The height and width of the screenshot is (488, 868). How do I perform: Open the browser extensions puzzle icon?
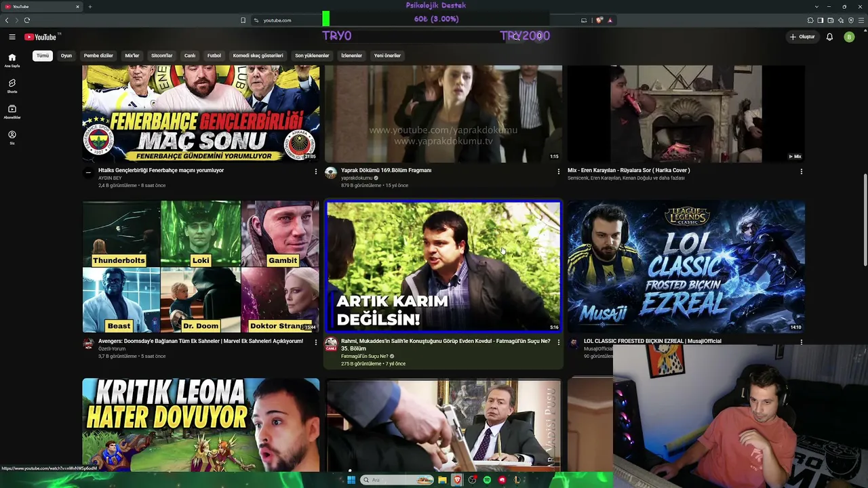tap(810, 20)
